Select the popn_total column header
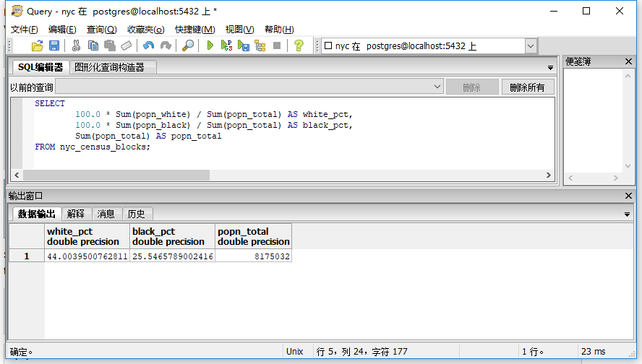Viewport: 642px width, 364px height. [254, 236]
